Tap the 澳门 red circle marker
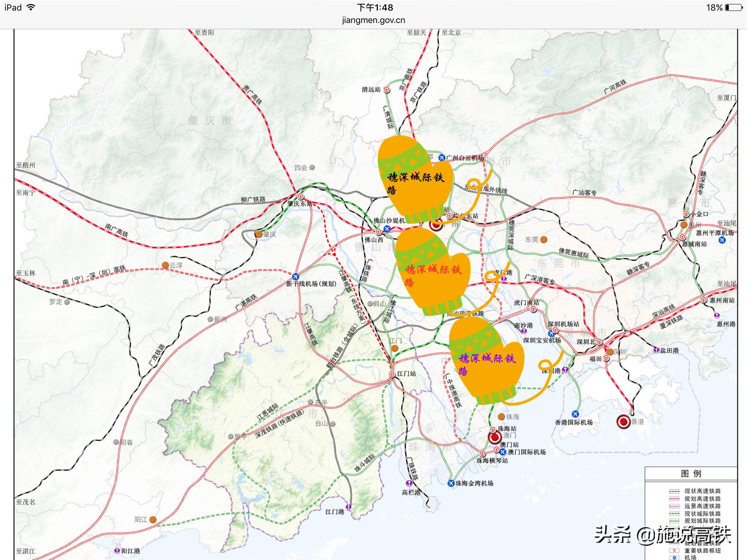 point(495,437)
